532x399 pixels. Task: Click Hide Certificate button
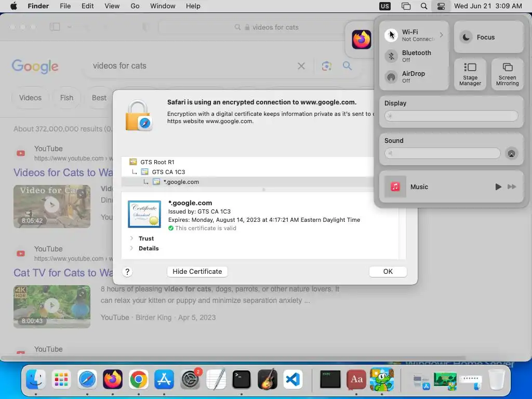coord(197,271)
